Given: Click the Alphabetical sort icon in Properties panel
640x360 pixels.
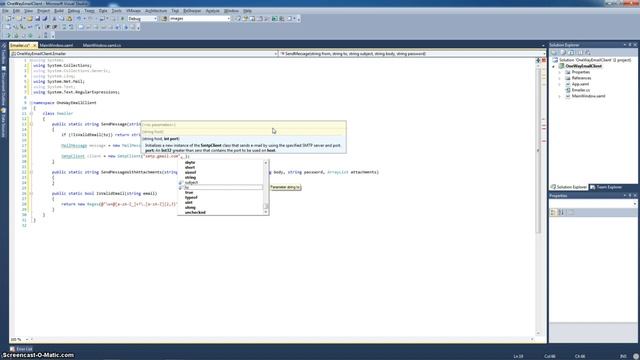Looking at the screenshot, I should click(x=561, y=212).
